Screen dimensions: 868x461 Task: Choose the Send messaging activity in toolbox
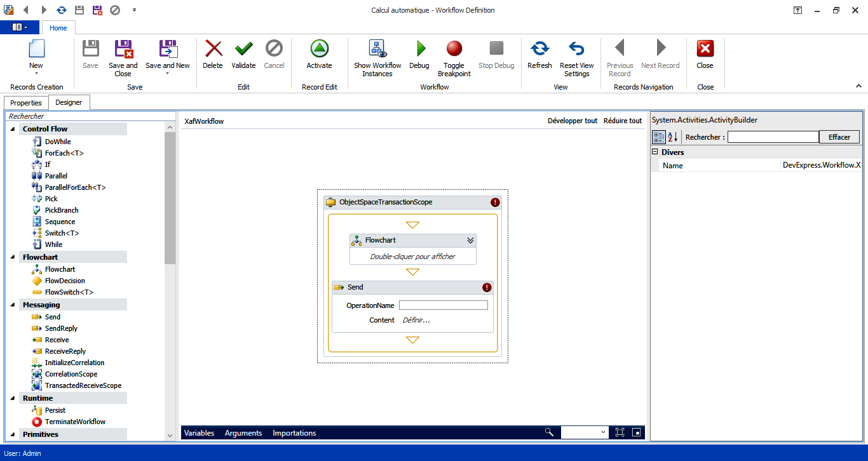pyautogui.click(x=46, y=317)
